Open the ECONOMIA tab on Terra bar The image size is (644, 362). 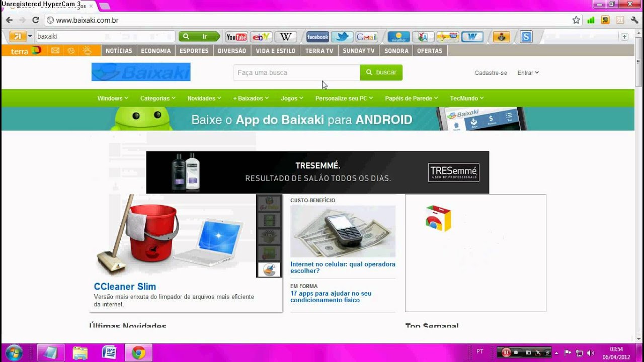point(156,51)
